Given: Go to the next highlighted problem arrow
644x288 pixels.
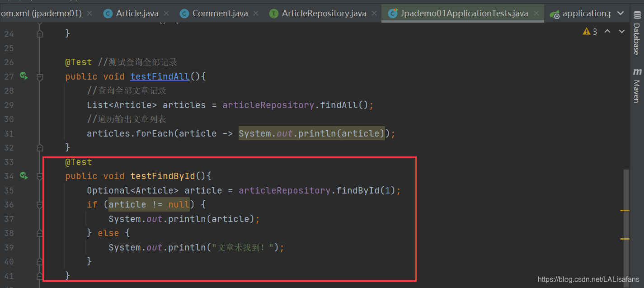Looking at the screenshot, I should 622,32.
